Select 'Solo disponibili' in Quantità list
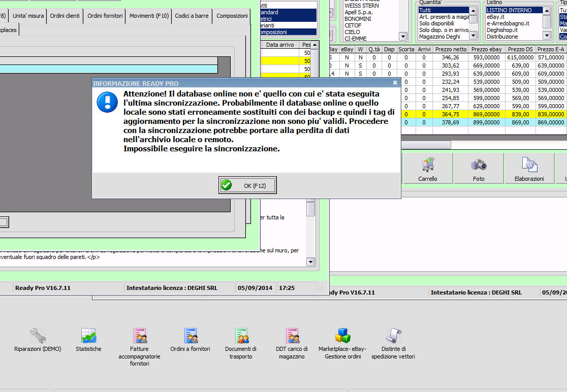The image size is (567, 392). [436, 23]
